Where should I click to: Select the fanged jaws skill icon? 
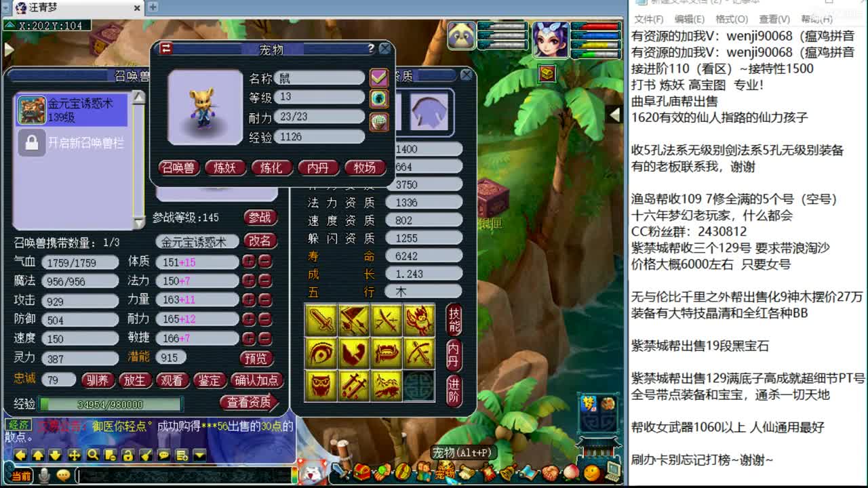click(387, 352)
